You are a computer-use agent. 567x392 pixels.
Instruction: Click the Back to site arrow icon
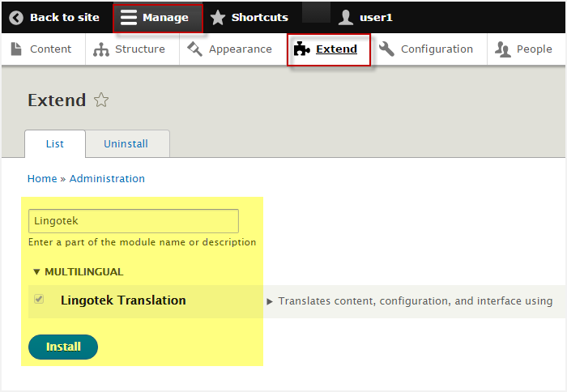pyautogui.click(x=16, y=17)
